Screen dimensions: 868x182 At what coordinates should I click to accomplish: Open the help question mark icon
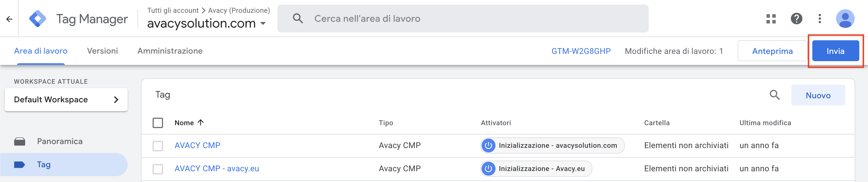pos(796,19)
